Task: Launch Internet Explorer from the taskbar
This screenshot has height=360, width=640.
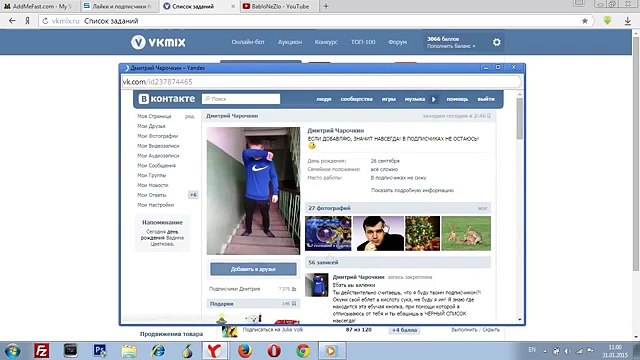Action: pyautogui.click(x=158, y=351)
